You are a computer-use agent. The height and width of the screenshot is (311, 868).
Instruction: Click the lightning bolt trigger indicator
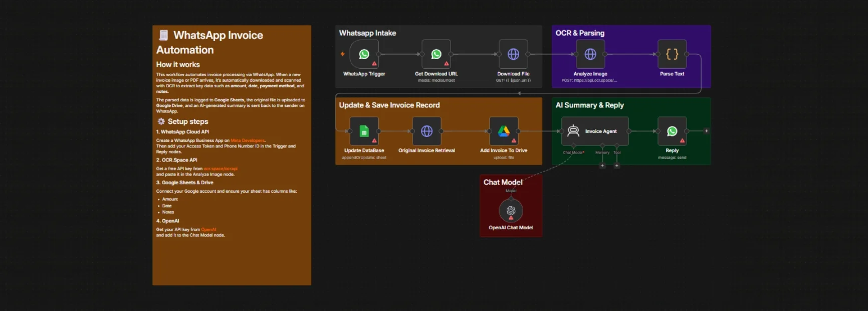point(343,54)
